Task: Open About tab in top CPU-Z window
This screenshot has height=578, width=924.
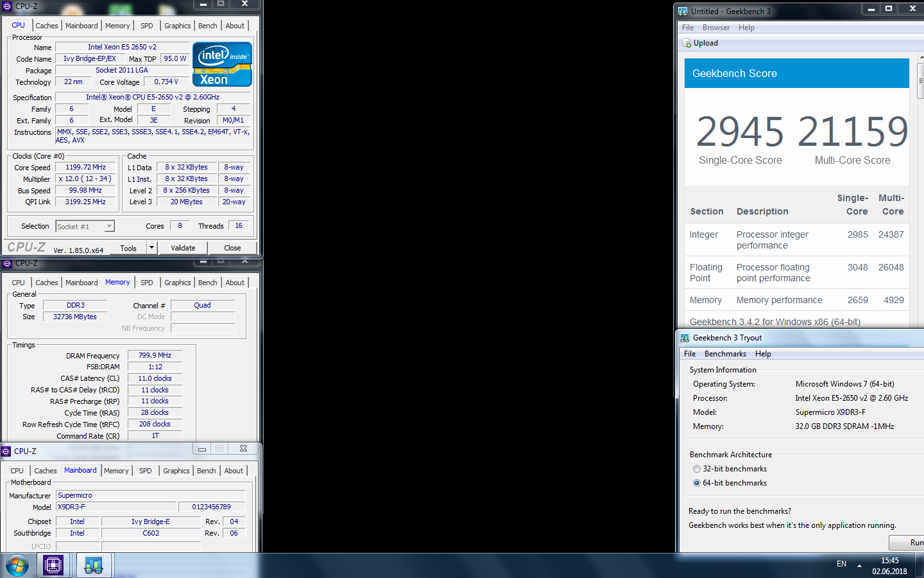Action: pyautogui.click(x=235, y=26)
